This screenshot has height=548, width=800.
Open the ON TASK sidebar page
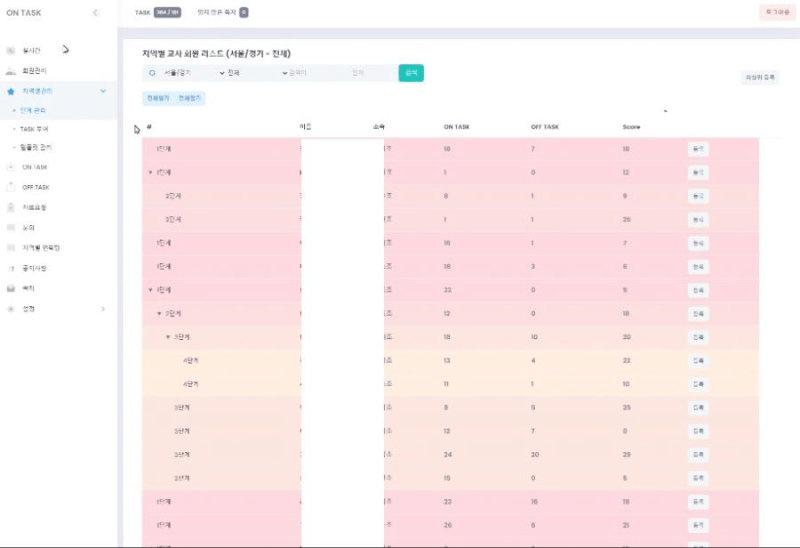(x=35, y=167)
